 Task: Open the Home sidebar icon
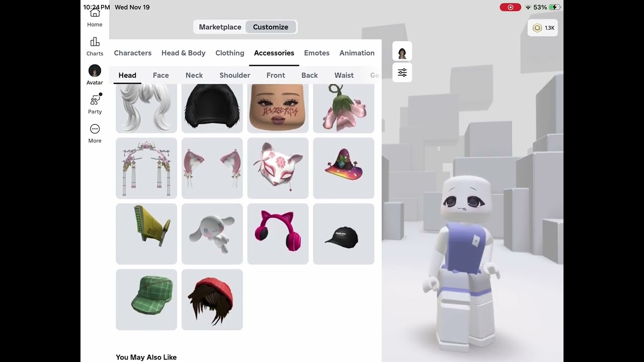tap(95, 18)
